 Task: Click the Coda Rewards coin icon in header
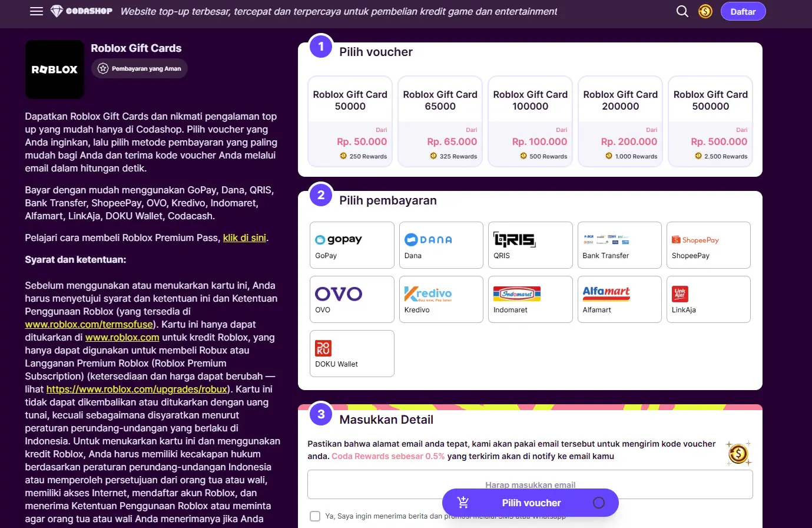[705, 11]
